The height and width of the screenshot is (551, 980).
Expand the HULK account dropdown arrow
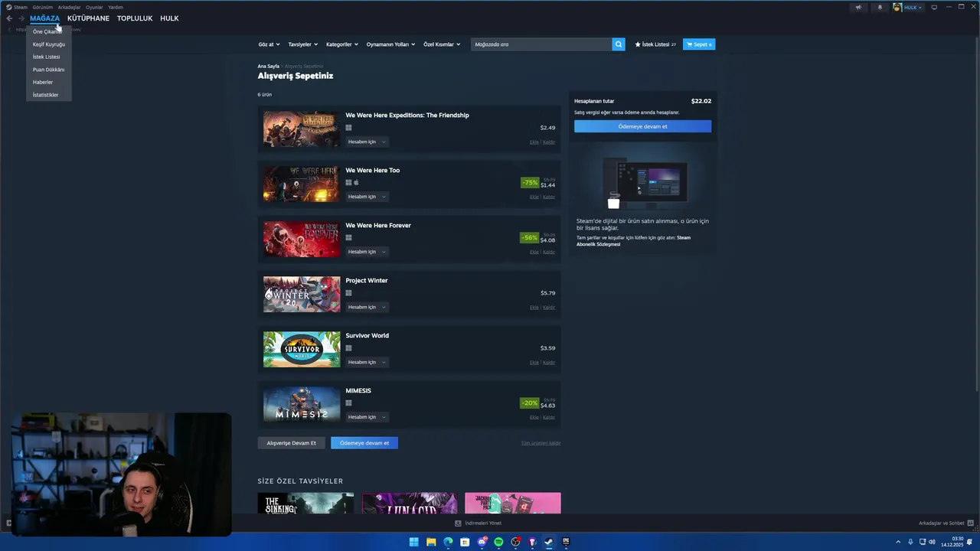pos(920,8)
